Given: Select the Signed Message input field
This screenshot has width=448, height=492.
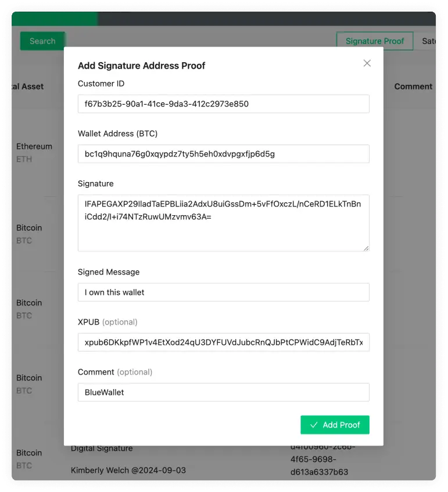Looking at the screenshot, I should coord(223,292).
